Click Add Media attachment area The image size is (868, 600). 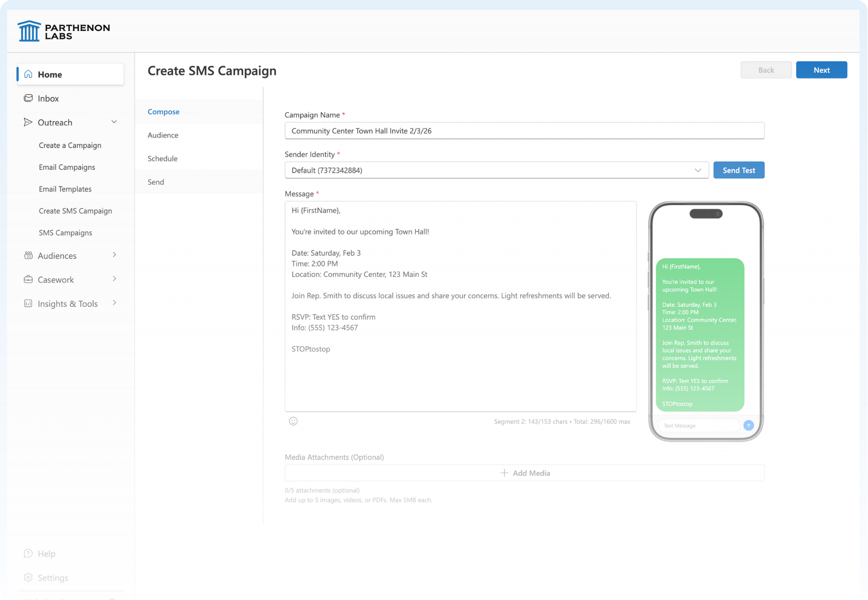[524, 473]
